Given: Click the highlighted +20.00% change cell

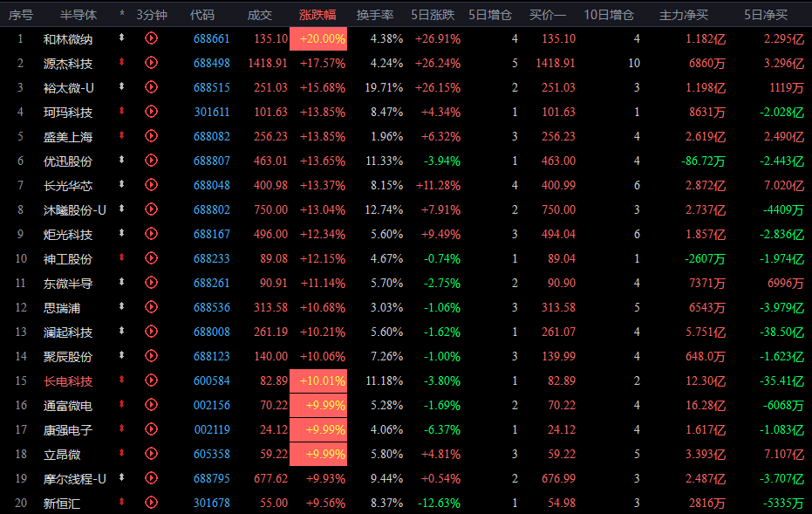Looking at the screenshot, I should 318,39.
